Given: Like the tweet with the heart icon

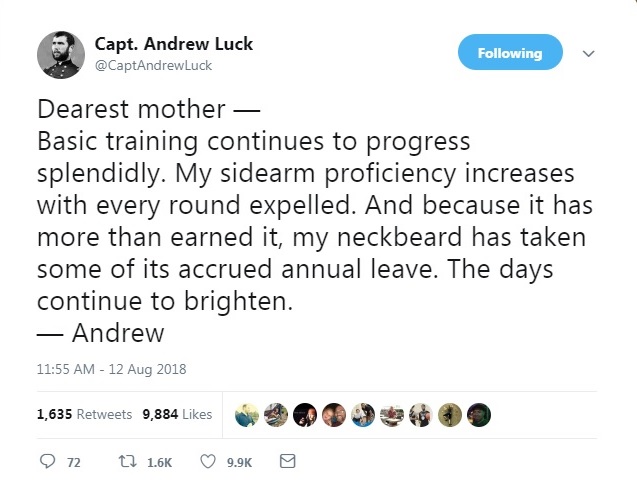Looking at the screenshot, I should 208,462.
